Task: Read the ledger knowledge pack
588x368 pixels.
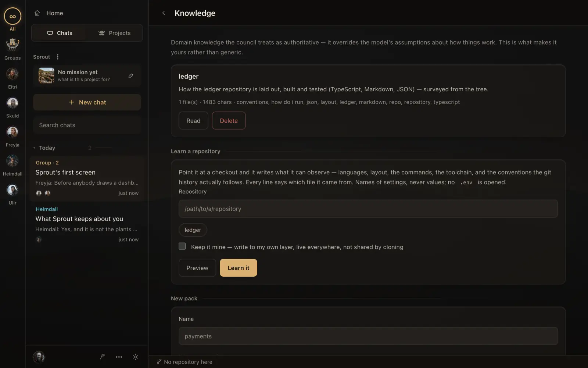Action: click(193, 121)
